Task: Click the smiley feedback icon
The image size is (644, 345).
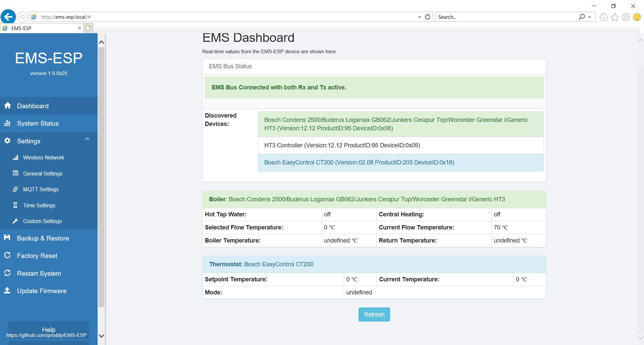Action: [x=637, y=17]
